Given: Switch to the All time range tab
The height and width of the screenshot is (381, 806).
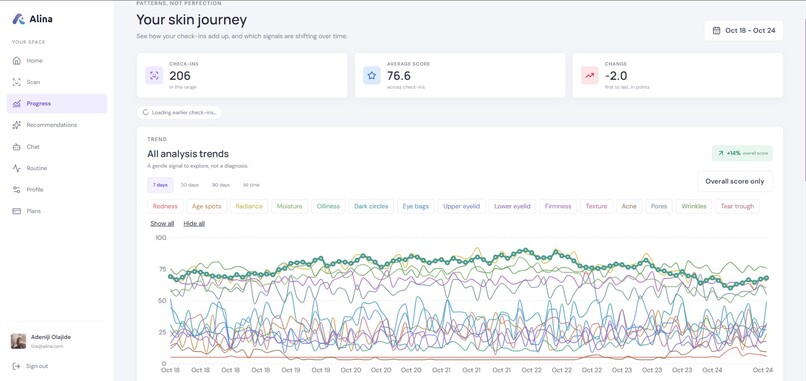Looking at the screenshot, I should pyautogui.click(x=251, y=185).
